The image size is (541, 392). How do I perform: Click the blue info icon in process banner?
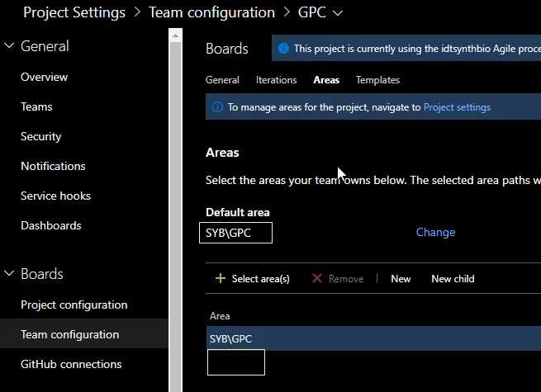(x=284, y=50)
